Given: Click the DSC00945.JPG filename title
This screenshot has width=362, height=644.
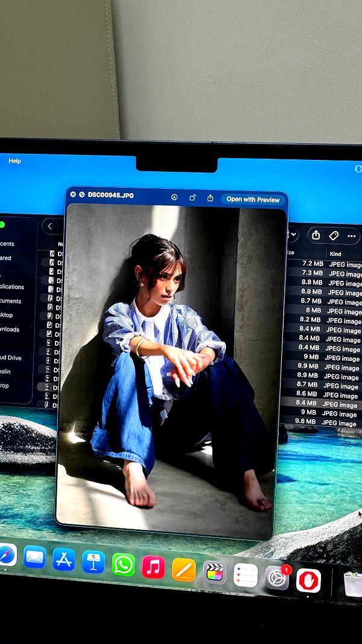Looking at the screenshot, I should tap(111, 195).
